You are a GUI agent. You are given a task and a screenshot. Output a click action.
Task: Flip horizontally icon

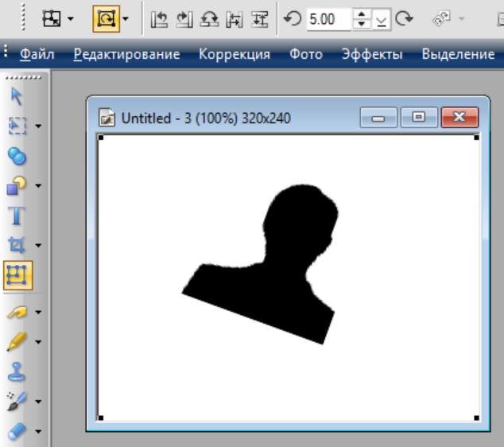(235, 19)
